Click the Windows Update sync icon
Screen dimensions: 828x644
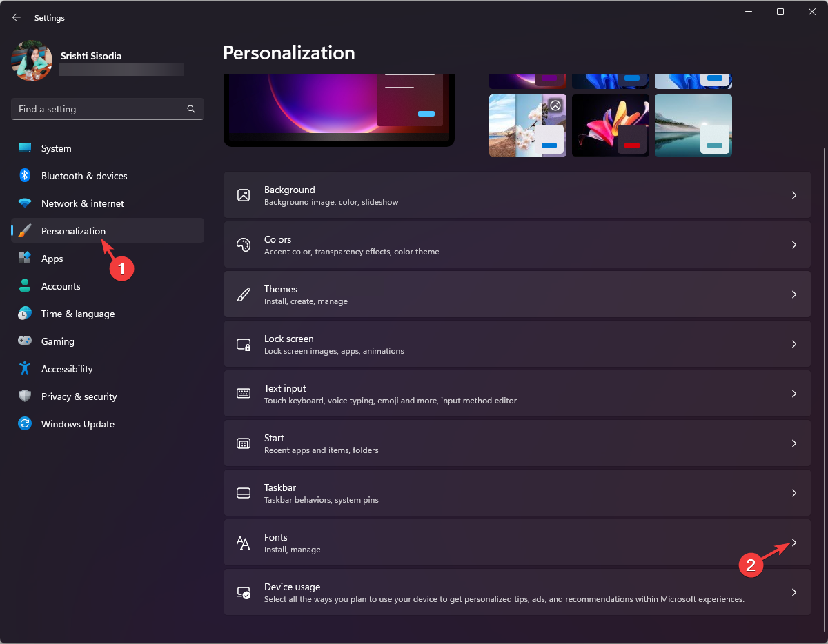[25, 424]
